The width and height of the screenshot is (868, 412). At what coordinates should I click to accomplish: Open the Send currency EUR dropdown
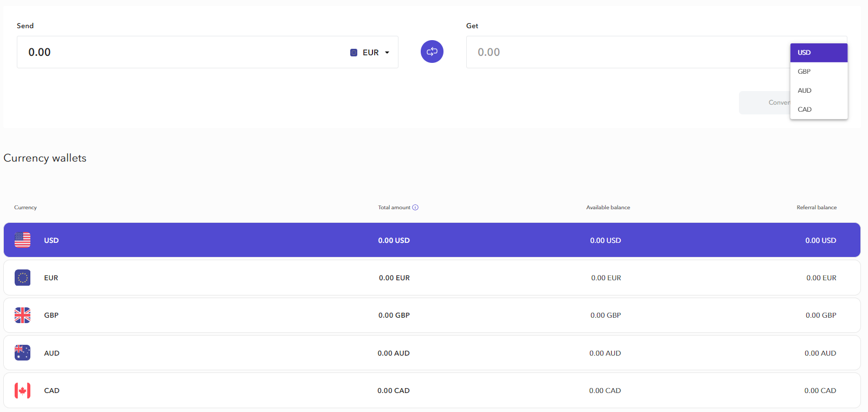tap(371, 53)
